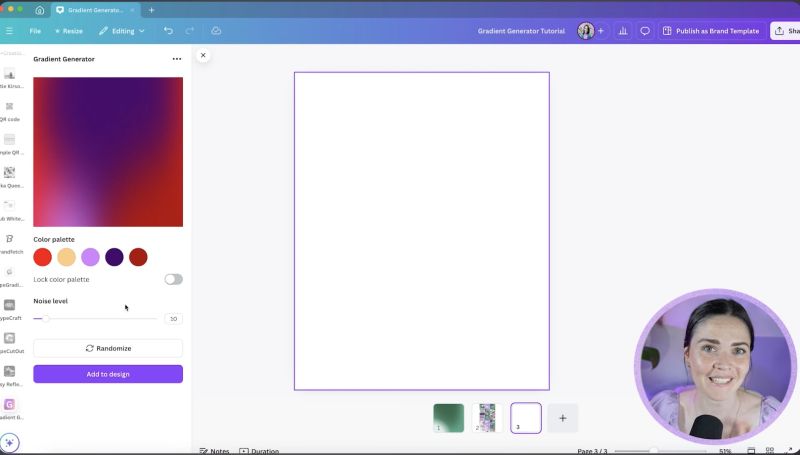Add collaborator with plus icon

[x=601, y=31]
